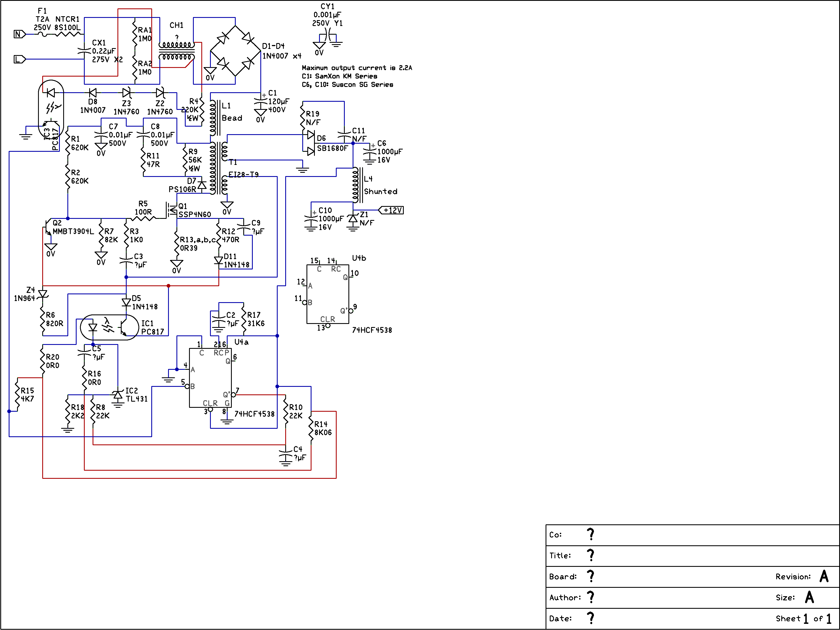This screenshot has width=840, height=630.
Task: Select the 'Size: A' entry
Action: point(795,597)
